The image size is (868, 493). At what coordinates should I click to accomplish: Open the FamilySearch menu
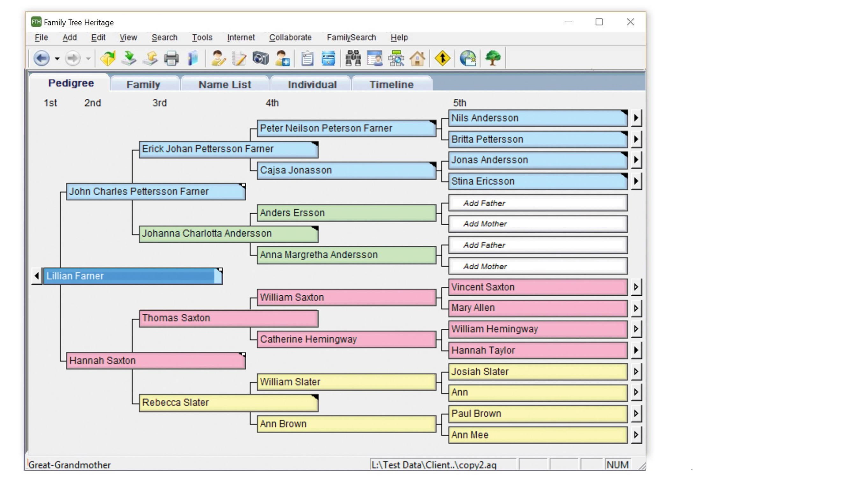[x=351, y=38]
